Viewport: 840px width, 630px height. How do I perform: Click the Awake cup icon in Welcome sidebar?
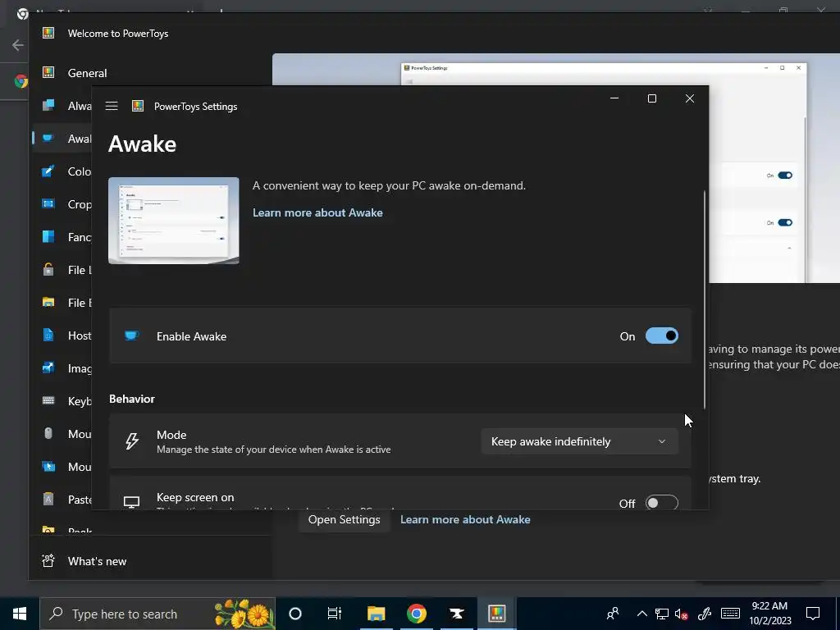[48, 138]
